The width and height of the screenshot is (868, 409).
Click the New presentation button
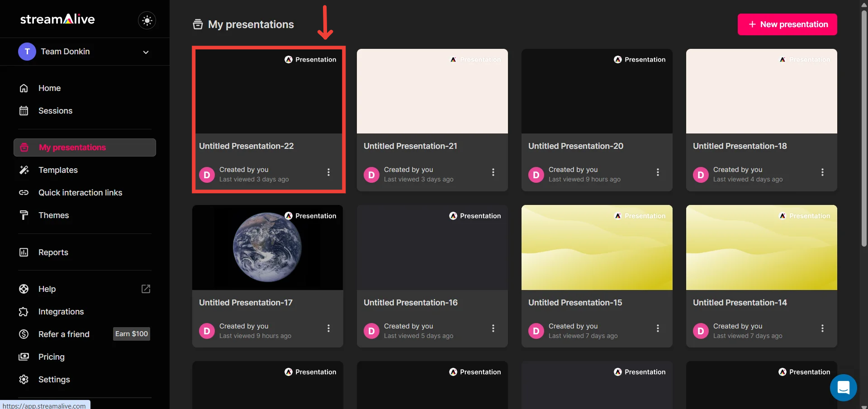pos(787,24)
